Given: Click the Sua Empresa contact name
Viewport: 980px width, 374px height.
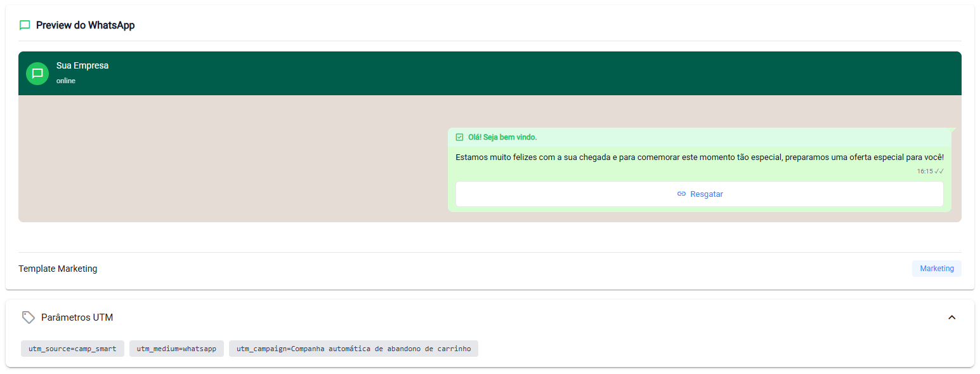Looking at the screenshot, I should 82,65.
